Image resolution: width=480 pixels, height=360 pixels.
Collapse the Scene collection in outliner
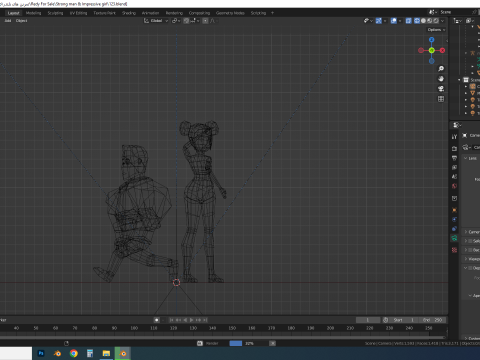click(459, 80)
